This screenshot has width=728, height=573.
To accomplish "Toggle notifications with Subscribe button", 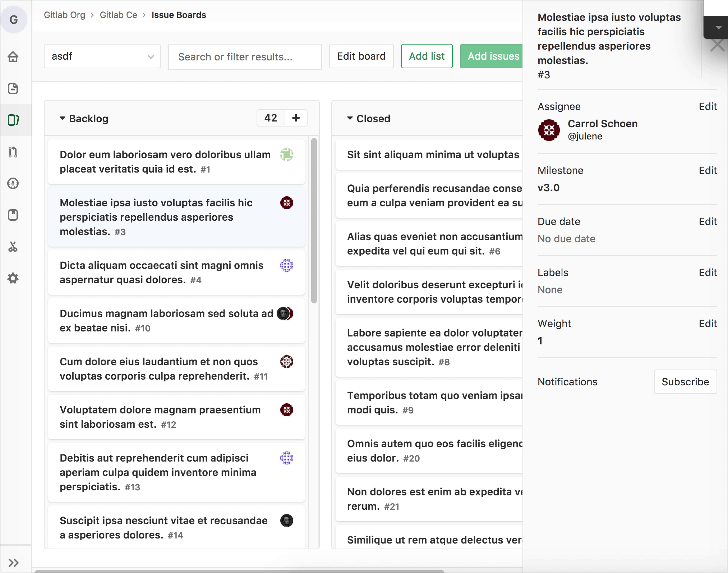I will pyautogui.click(x=685, y=382).
